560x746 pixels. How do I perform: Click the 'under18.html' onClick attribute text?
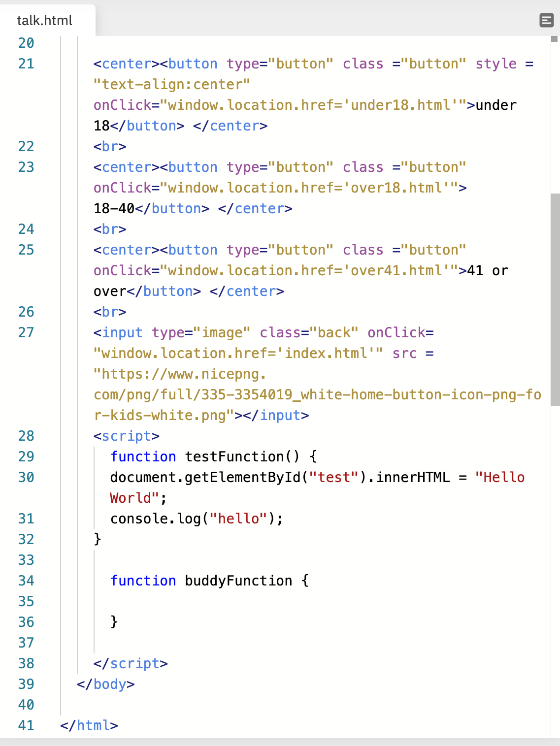280,105
